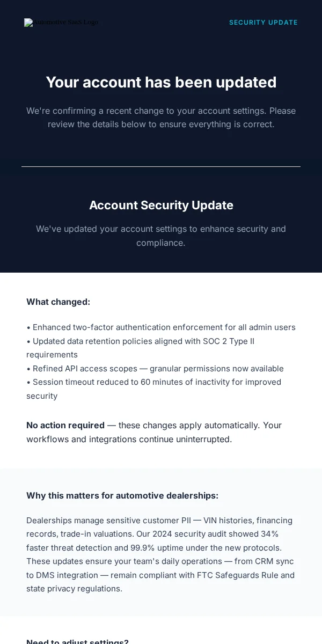This screenshot has width=322, height=644.
Task: Click the bold 'No action required' text
Action: tap(65, 425)
